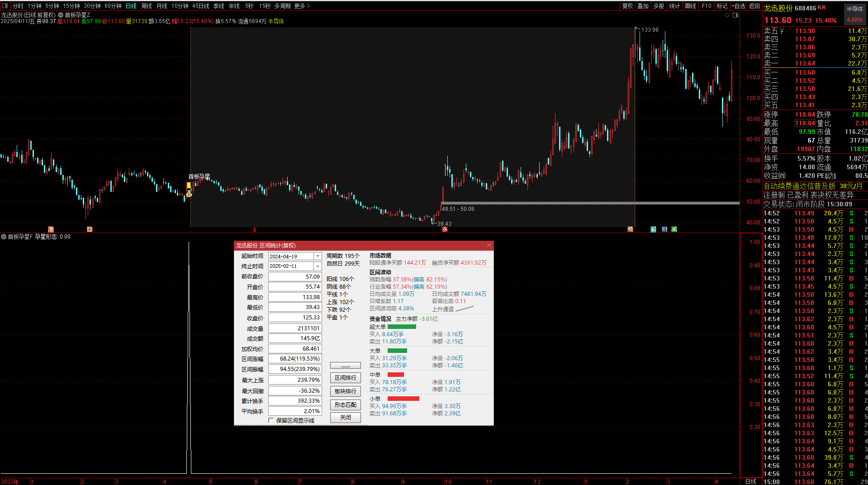Viewport: 868px width, 485px height.
Task: Open the 终止时间 date dropdown
Action: (318, 266)
